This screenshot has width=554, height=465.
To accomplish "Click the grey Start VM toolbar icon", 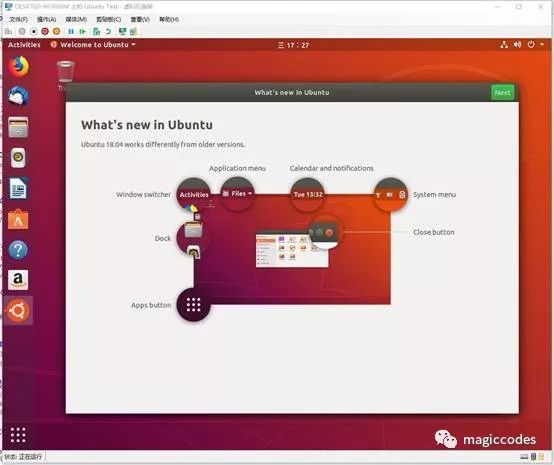I will pos(22,31).
